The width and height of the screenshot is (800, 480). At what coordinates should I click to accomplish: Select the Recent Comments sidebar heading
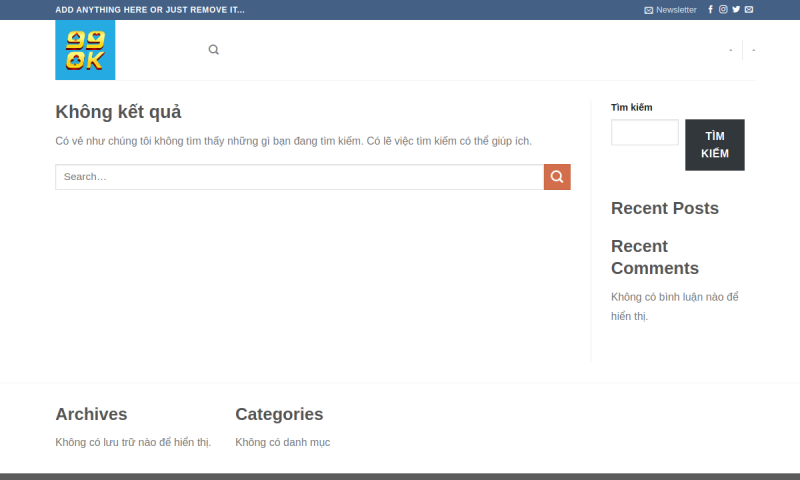[x=654, y=257]
